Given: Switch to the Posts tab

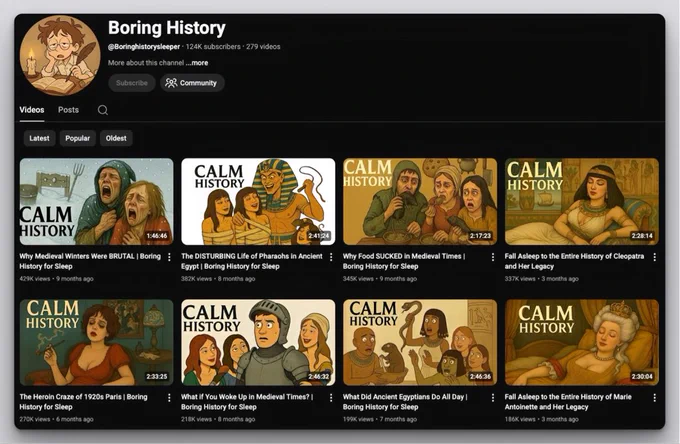Looking at the screenshot, I should (x=69, y=110).
